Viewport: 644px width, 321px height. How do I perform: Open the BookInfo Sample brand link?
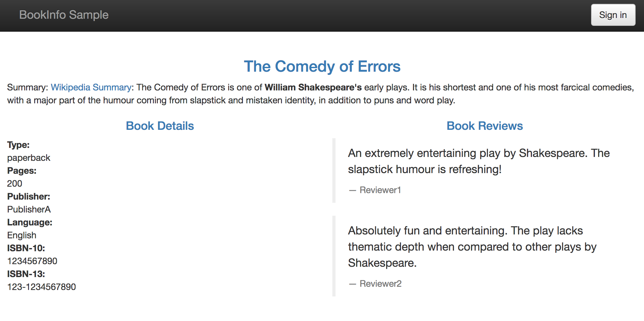[x=64, y=15]
